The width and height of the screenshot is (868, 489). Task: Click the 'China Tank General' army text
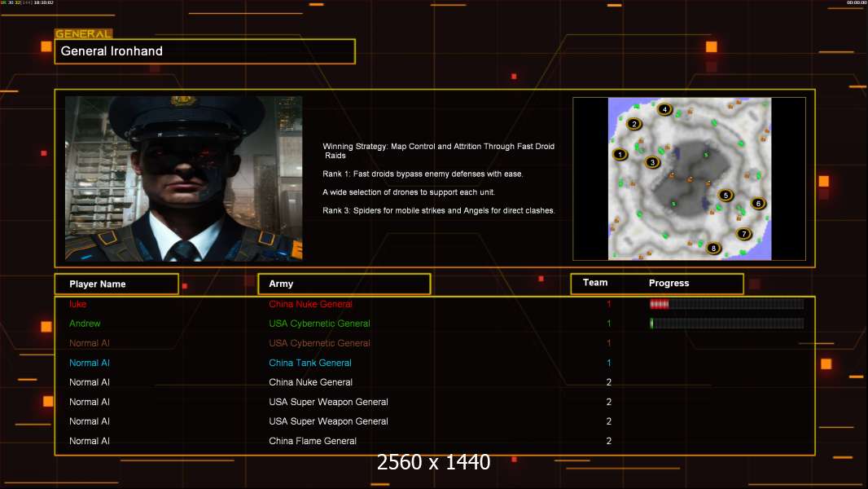pyautogui.click(x=310, y=363)
